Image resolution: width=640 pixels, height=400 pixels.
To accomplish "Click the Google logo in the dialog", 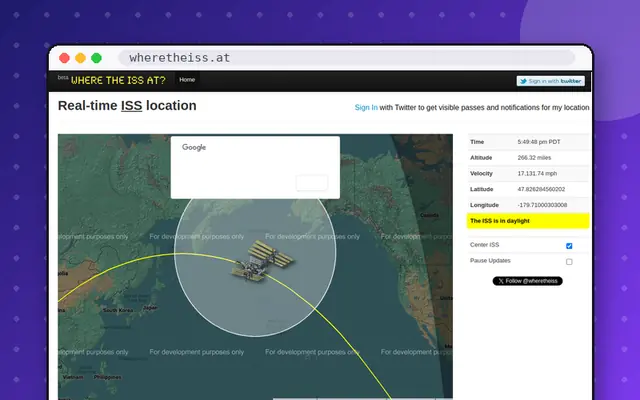I will pos(194,147).
